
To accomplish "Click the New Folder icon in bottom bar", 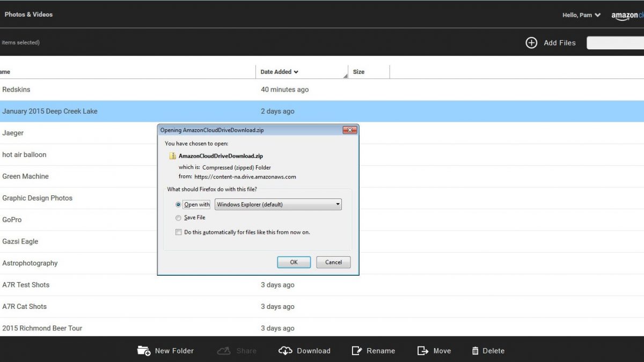I will click(x=143, y=351).
